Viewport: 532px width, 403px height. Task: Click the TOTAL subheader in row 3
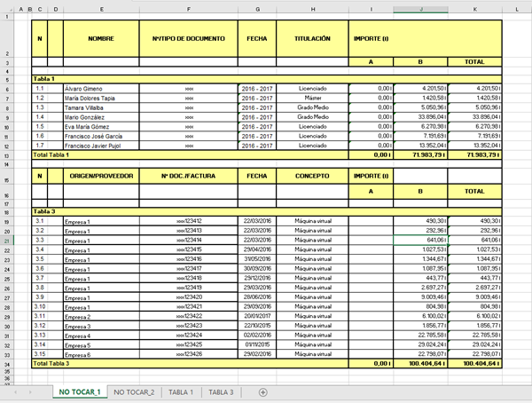(x=474, y=62)
